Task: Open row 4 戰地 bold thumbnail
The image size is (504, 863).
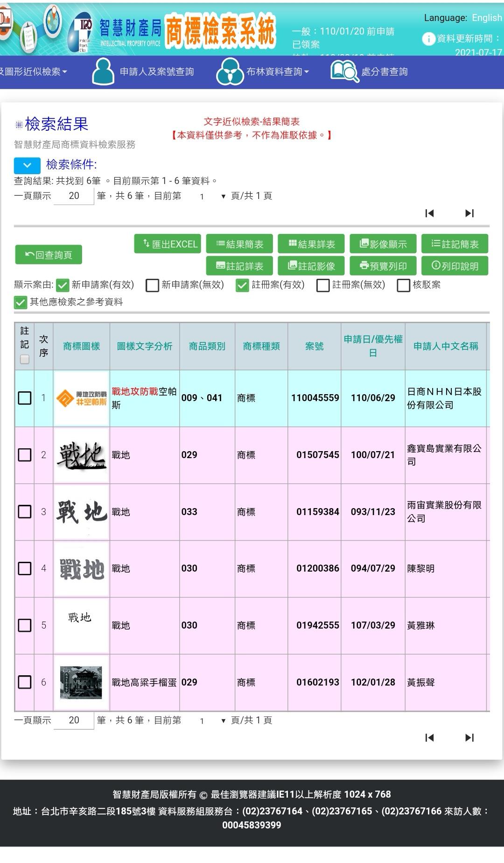Action: pyautogui.click(x=82, y=568)
